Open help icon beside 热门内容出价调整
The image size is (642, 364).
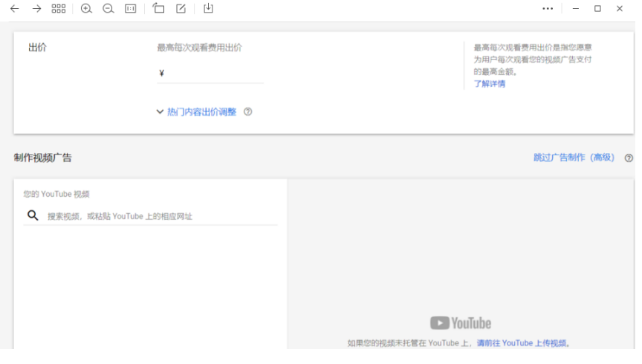[247, 111]
